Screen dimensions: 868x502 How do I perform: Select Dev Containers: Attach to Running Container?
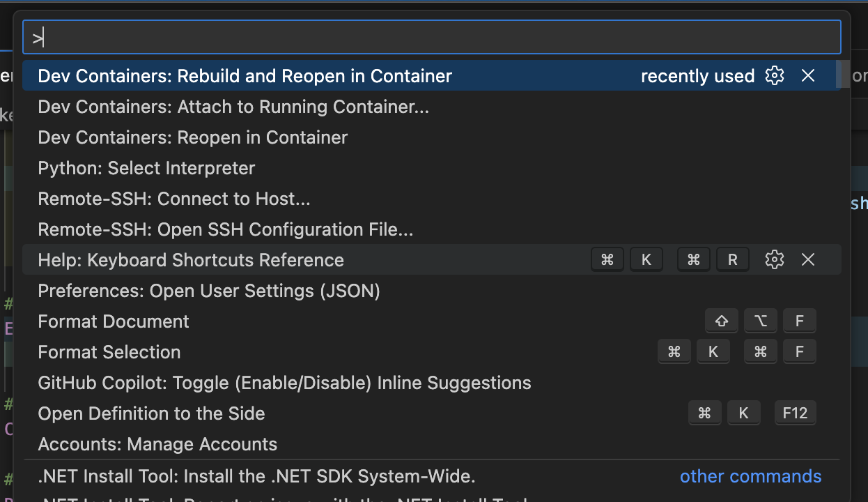click(x=233, y=107)
